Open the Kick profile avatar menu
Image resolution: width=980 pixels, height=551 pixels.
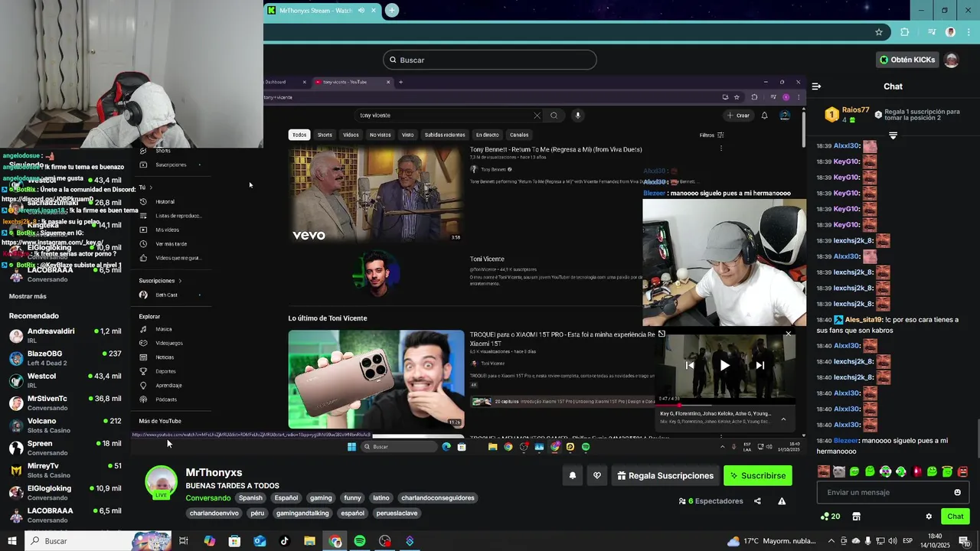(952, 60)
